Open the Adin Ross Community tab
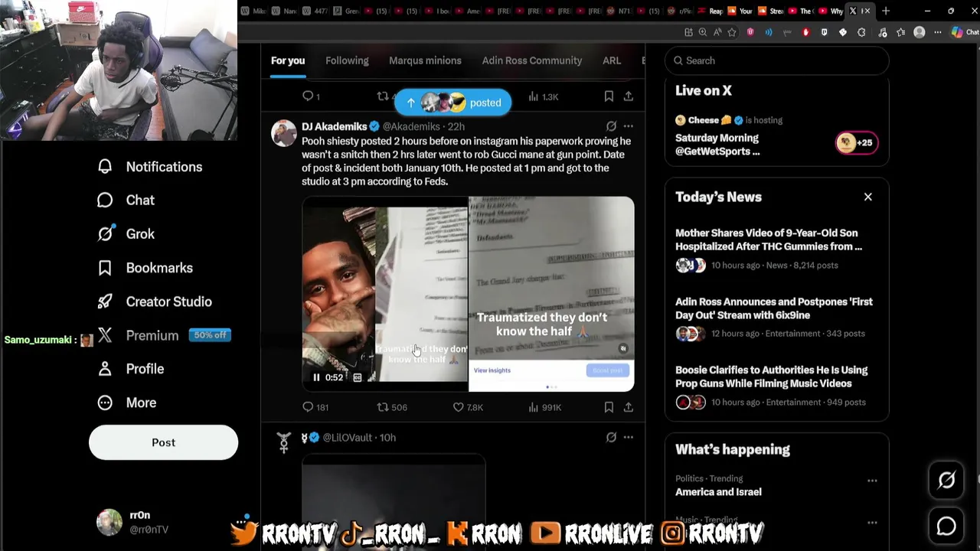 pyautogui.click(x=532, y=60)
